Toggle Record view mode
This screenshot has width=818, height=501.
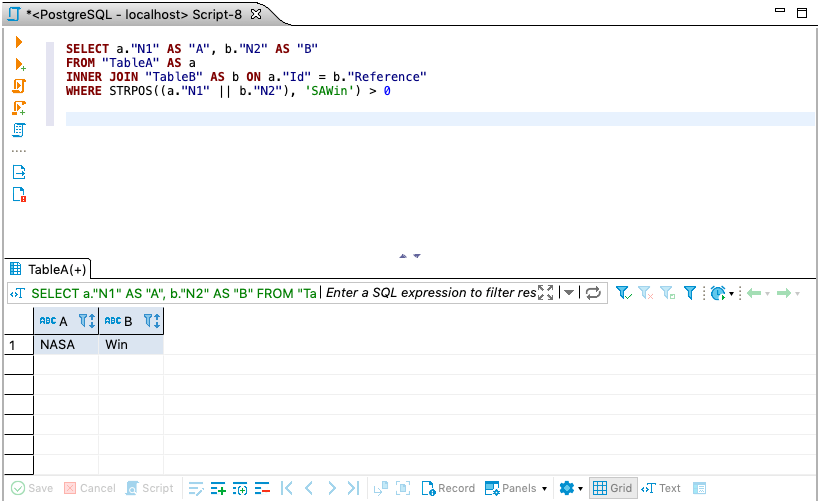pos(448,488)
